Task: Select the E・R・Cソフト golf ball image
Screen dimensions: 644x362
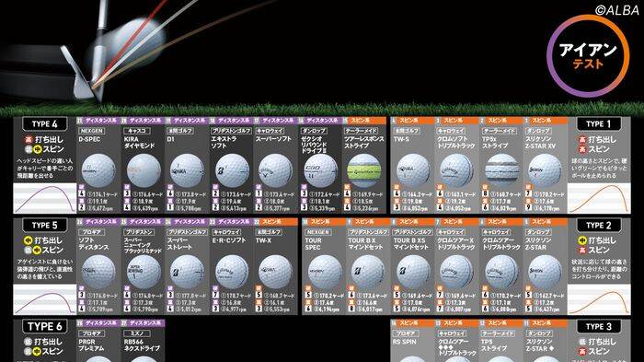Action: point(232,272)
